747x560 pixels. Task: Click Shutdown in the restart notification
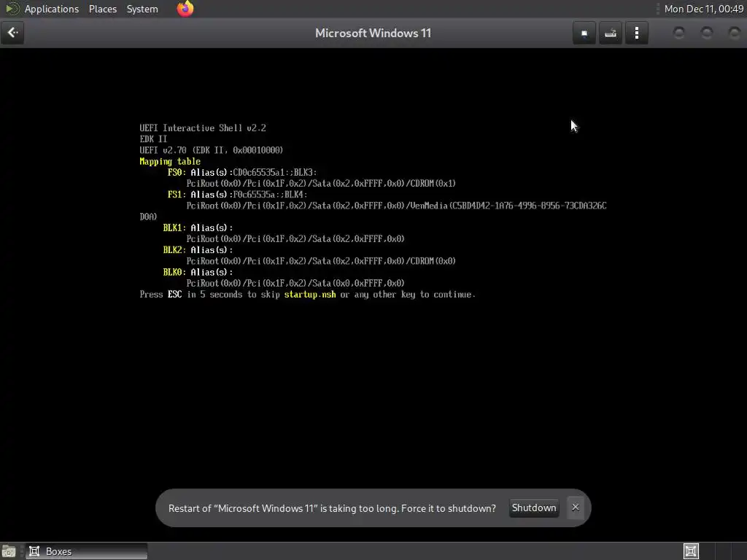click(533, 507)
